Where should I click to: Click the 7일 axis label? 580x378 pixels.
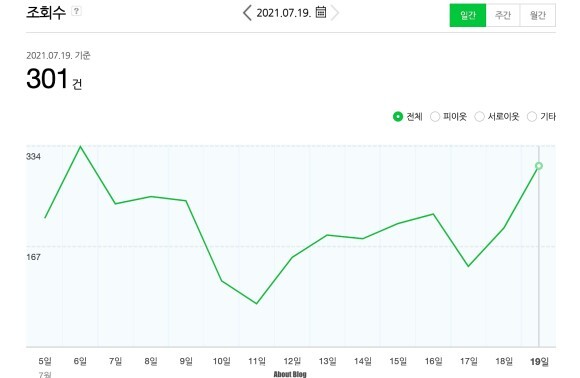[x=115, y=361]
